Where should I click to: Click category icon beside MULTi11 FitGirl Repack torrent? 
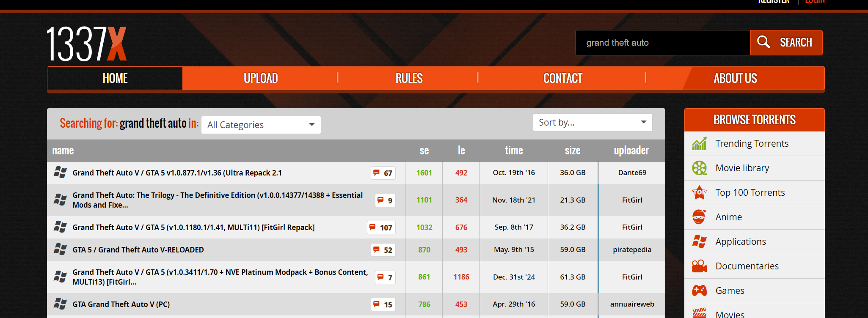point(60,227)
